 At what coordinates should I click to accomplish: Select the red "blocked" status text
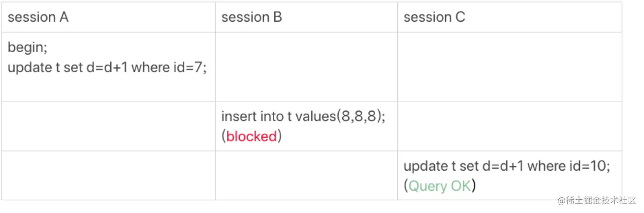(x=252, y=136)
